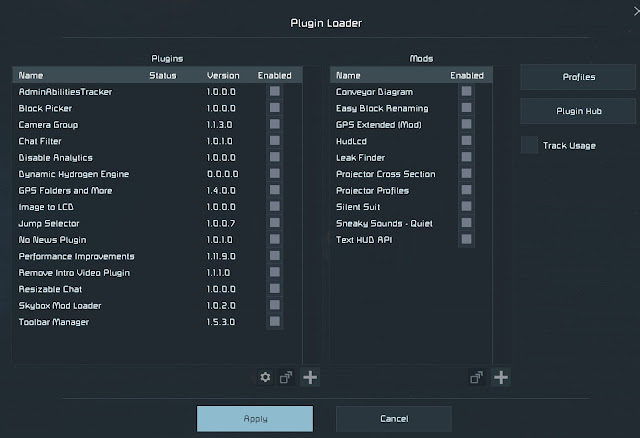Enable the Chat Filter plugin

[275, 140]
